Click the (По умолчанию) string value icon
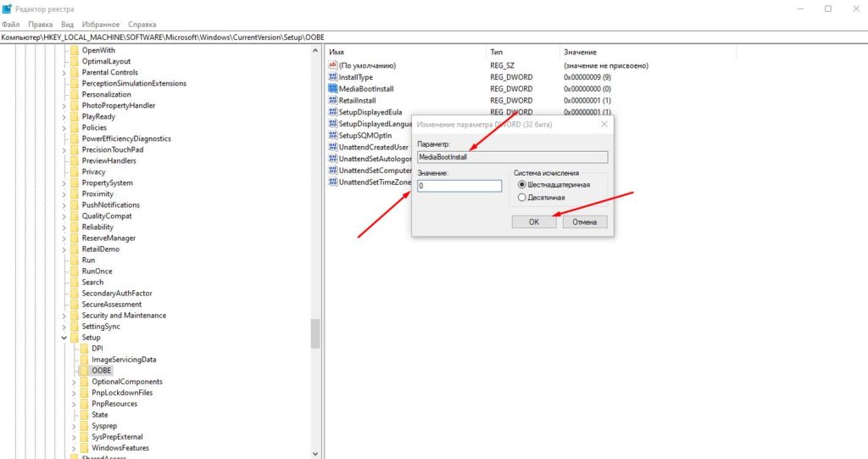This screenshot has width=868, height=459. coord(332,65)
